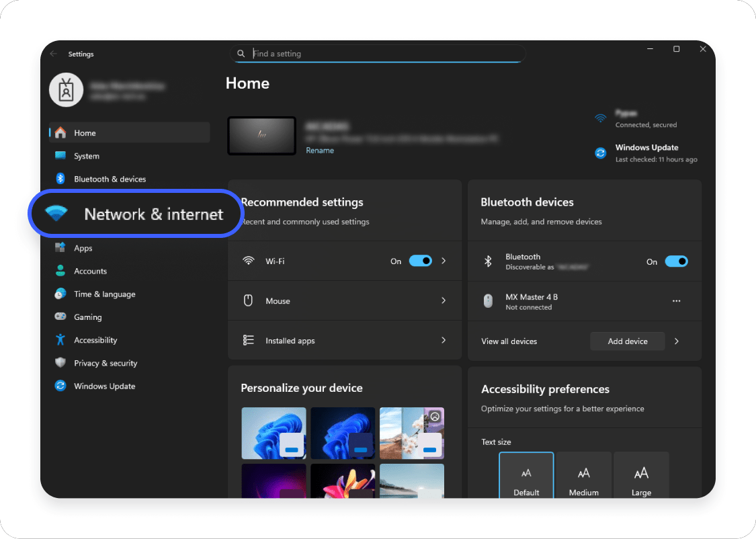Click the Rename link
The height and width of the screenshot is (539, 756).
point(320,151)
